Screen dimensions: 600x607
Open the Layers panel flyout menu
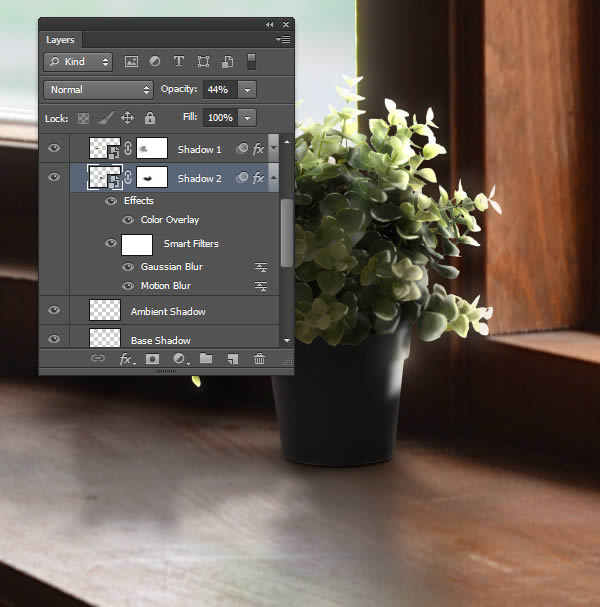pyautogui.click(x=283, y=39)
